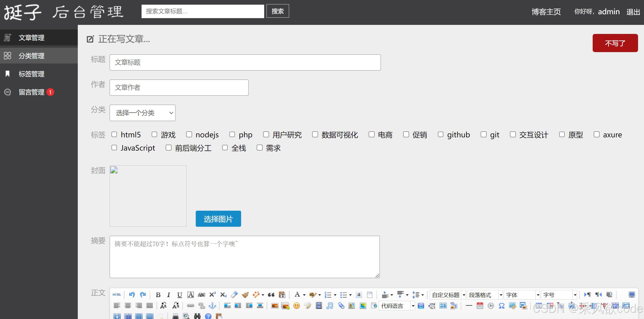
Task: Toggle underline formatting in the editor
Action: [x=179, y=295]
